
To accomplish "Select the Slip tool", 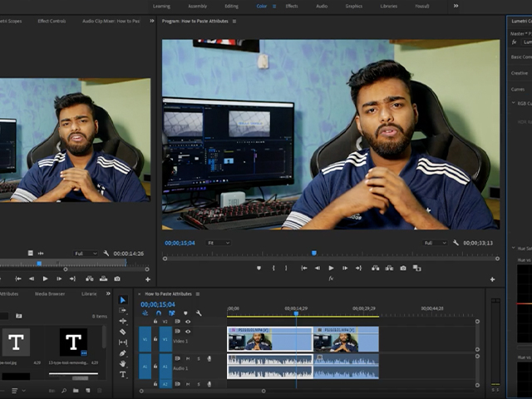I will 123,342.
